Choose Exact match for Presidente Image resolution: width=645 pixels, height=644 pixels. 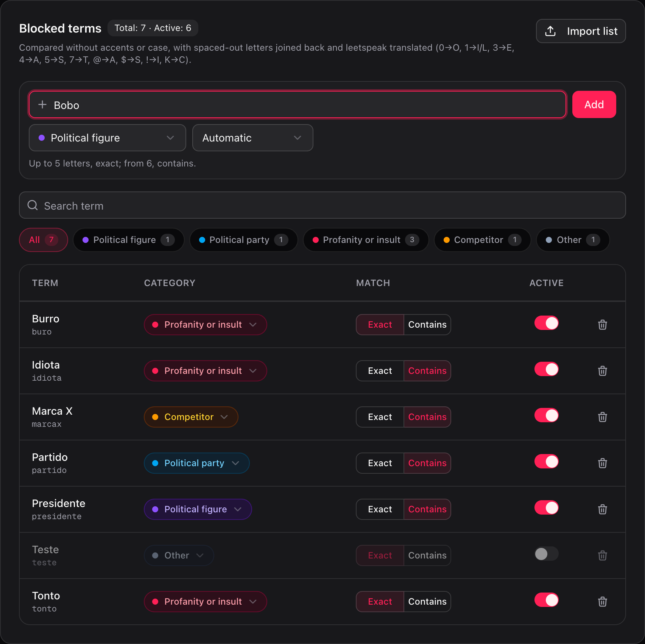tap(380, 509)
